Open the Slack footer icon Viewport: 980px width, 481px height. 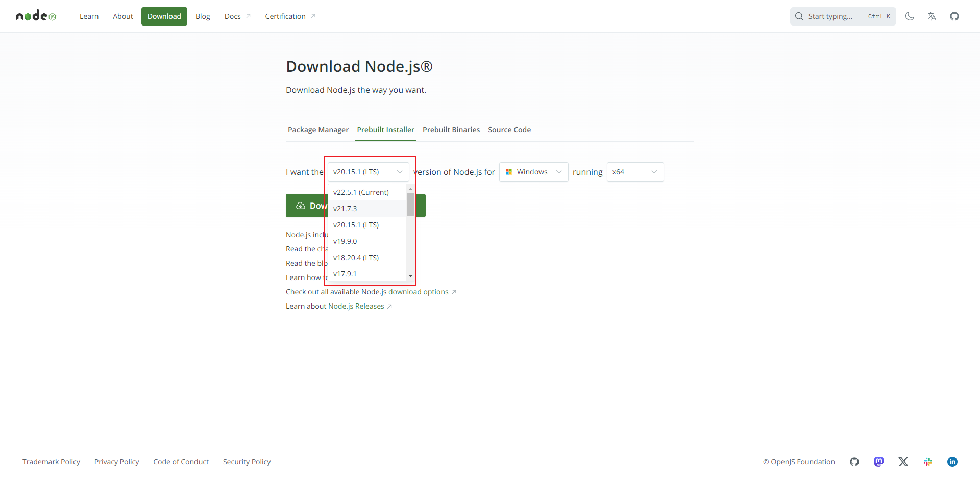pyautogui.click(x=928, y=462)
